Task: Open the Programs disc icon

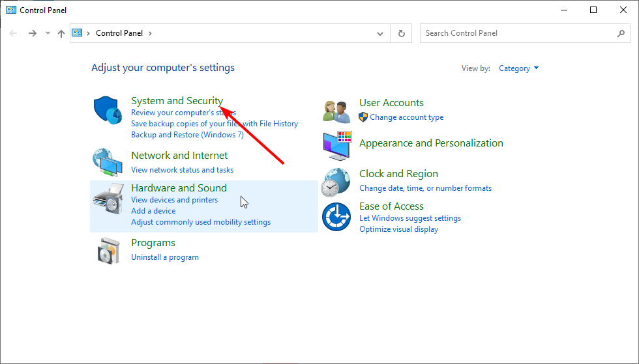Action: [x=109, y=251]
